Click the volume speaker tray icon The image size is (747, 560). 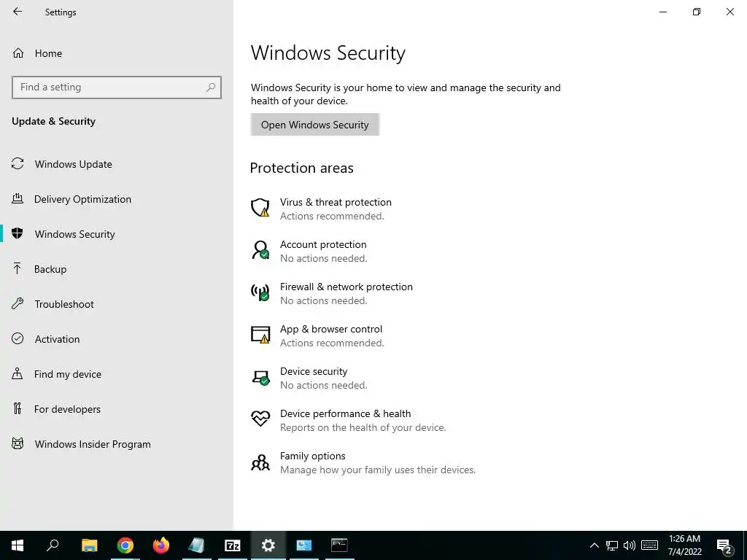point(630,545)
